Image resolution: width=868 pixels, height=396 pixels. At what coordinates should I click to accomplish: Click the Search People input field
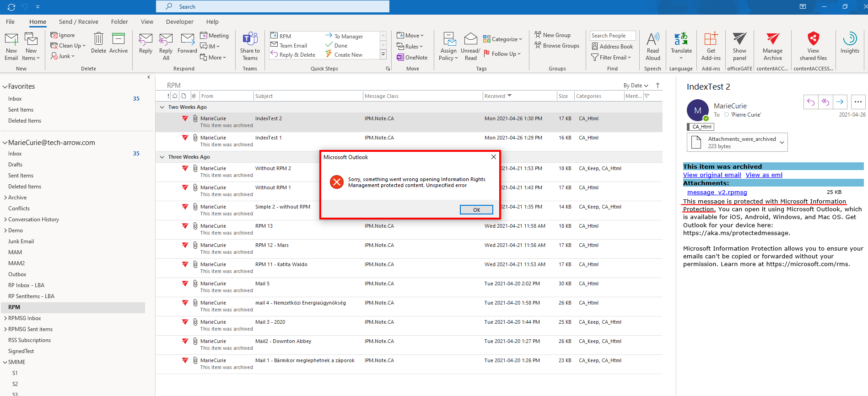coord(612,36)
